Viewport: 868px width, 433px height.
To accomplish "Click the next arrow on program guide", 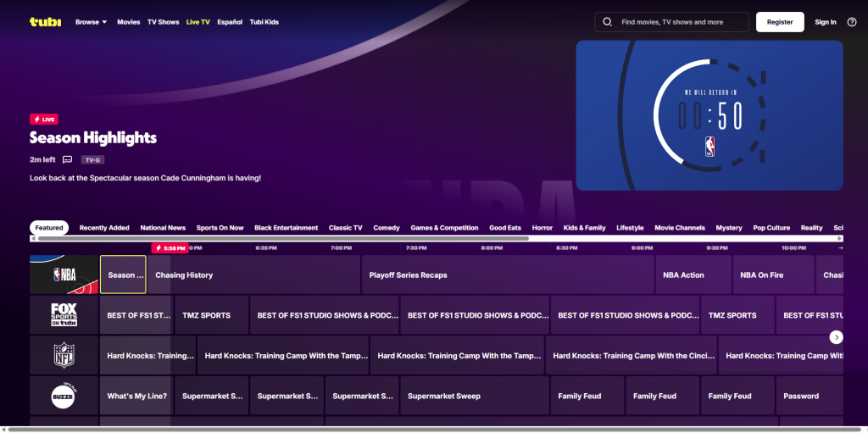I will tap(836, 337).
